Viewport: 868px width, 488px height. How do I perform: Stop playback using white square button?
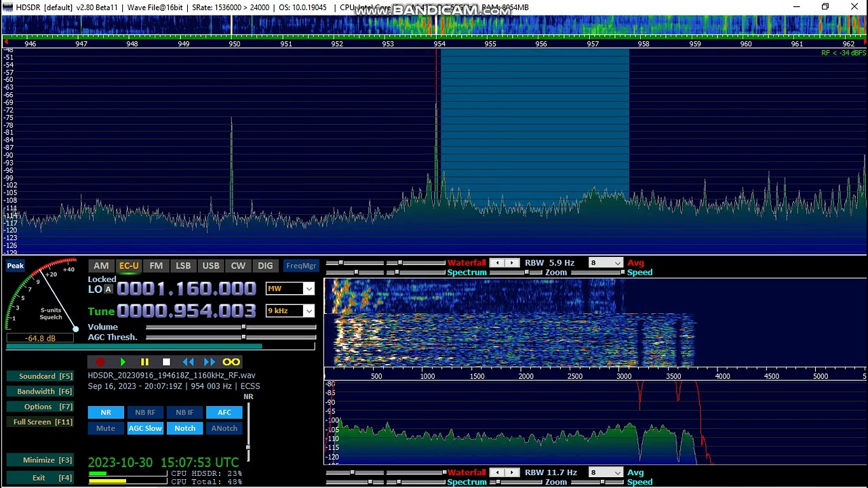coord(166,362)
